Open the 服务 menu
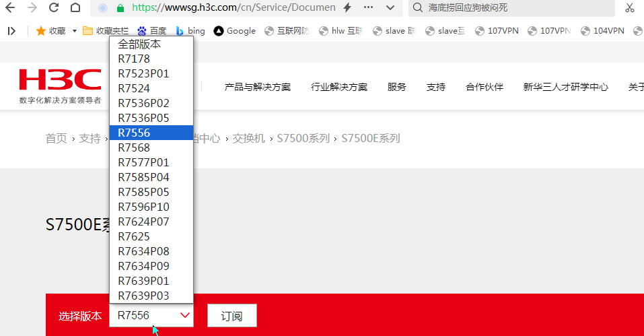This screenshot has height=336, width=644. tap(397, 87)
